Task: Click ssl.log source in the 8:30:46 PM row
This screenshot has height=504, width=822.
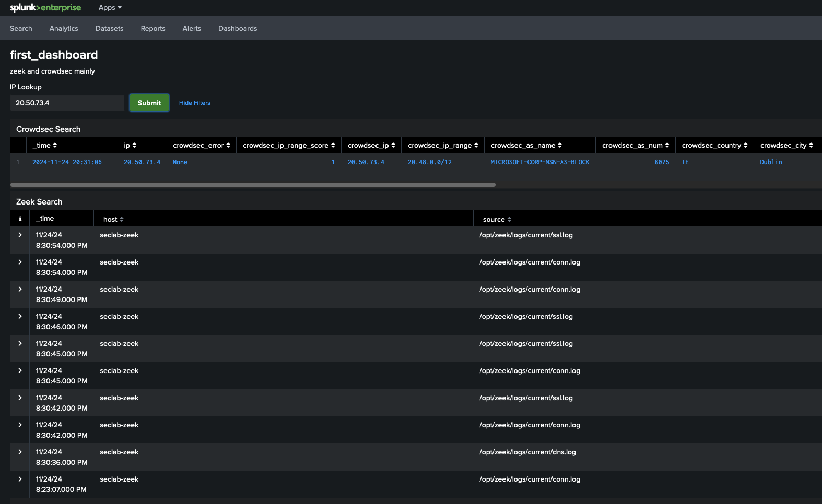Action: click(x=526, y=317)
